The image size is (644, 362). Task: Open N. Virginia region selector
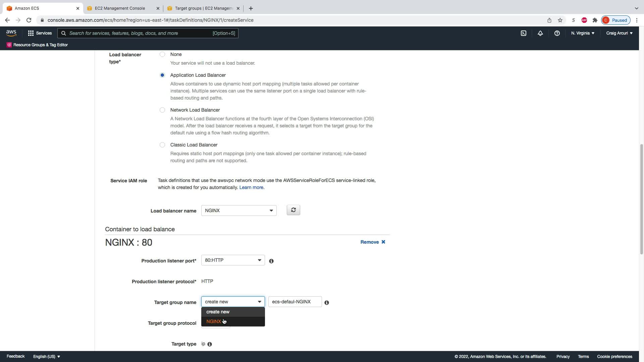(583, 33)
